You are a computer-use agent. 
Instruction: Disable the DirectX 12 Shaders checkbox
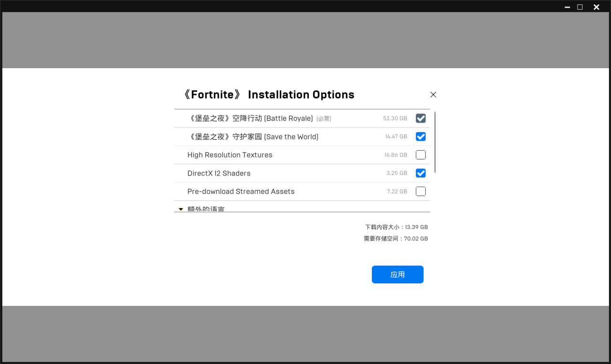click(421, 173)
